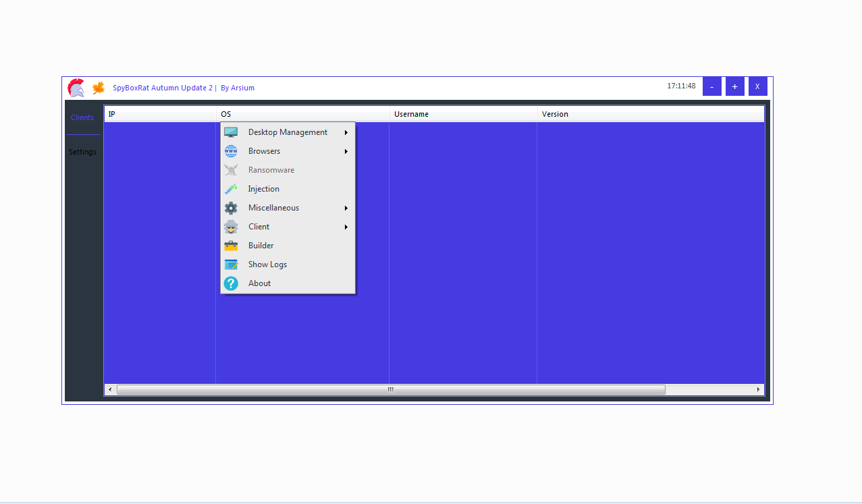Click the Desktop Management monitor icon
This screenshot has width=862, height=504.
pos(231,132)
